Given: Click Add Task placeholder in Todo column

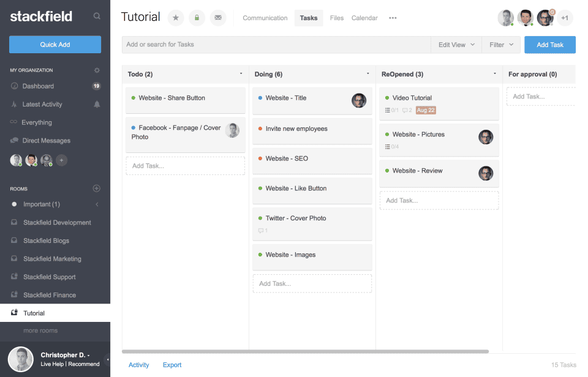Looking at the screenshot, I should (185, 166).
